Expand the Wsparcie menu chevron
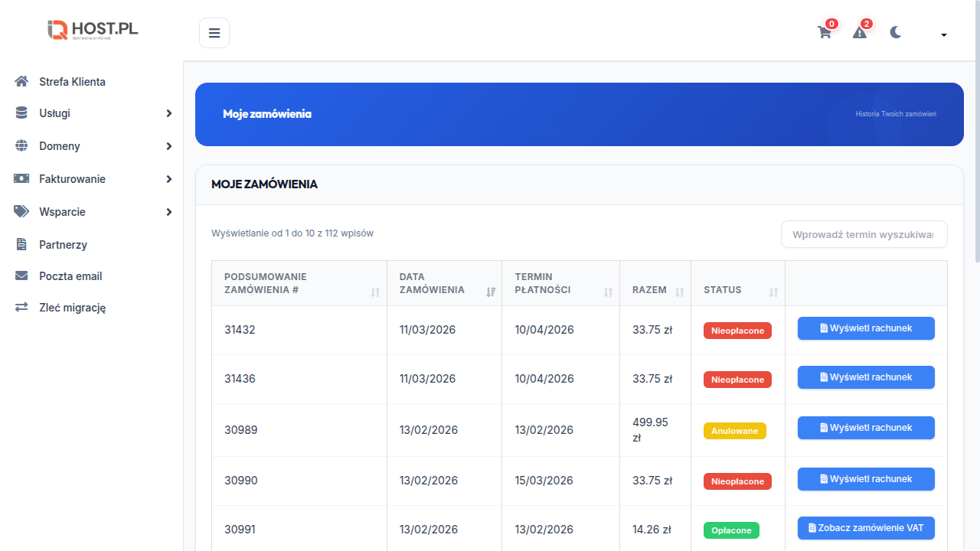The image size is (980, 551). (x=169, y=212)
